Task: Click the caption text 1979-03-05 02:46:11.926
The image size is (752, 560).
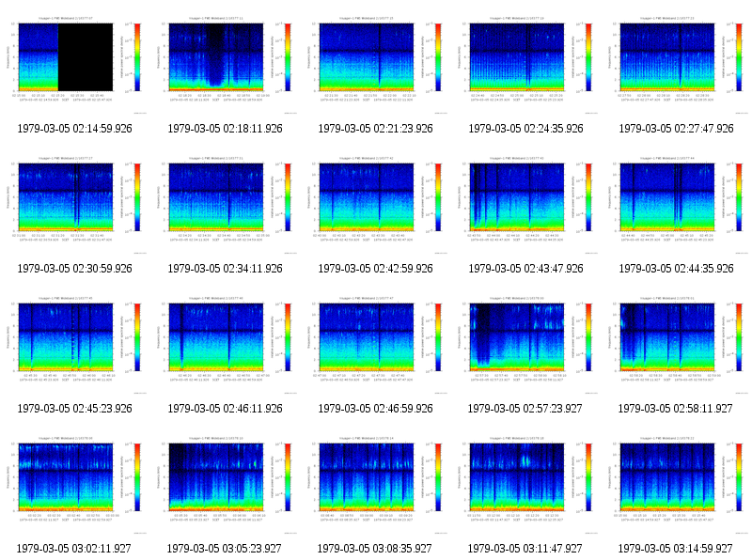Action: coord(225,409)
